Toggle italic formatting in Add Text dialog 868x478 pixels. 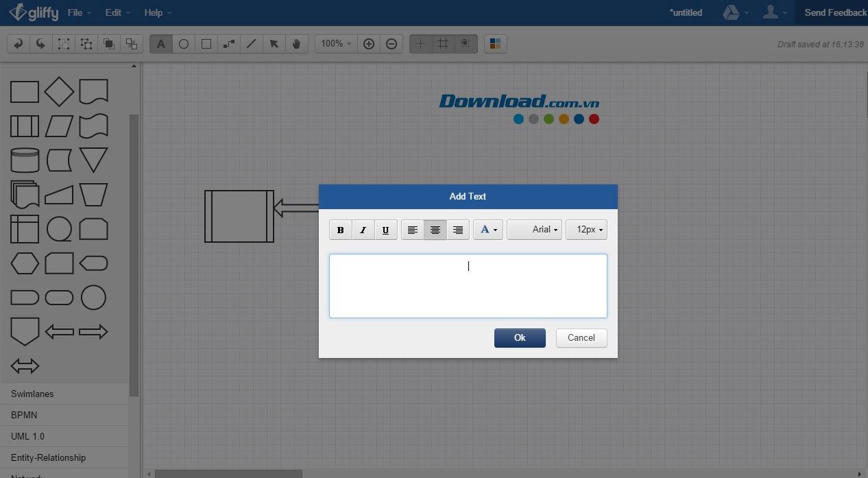click(x=363, y=230)
